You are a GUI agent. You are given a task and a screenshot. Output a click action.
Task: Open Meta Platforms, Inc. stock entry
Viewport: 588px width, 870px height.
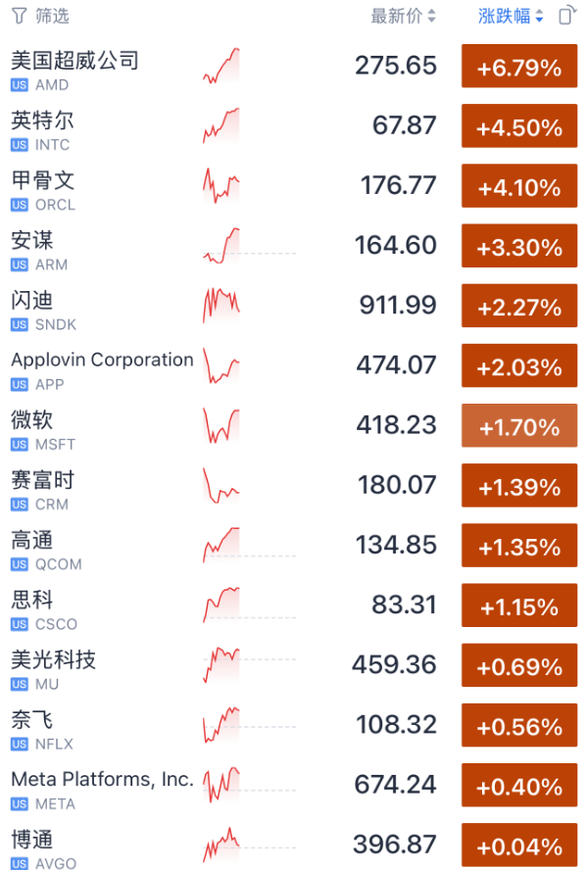(102, 779)
